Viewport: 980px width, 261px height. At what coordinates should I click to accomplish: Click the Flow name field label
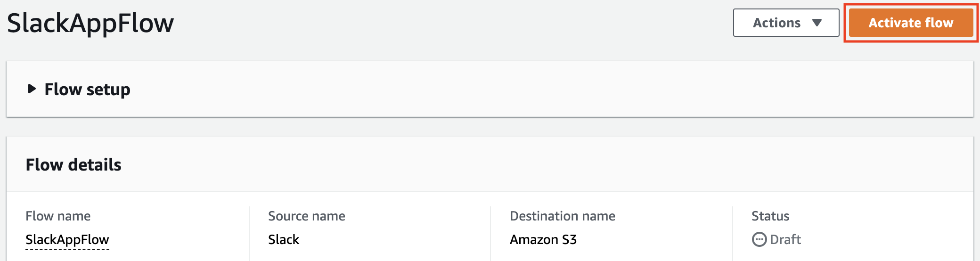[58, 216]
